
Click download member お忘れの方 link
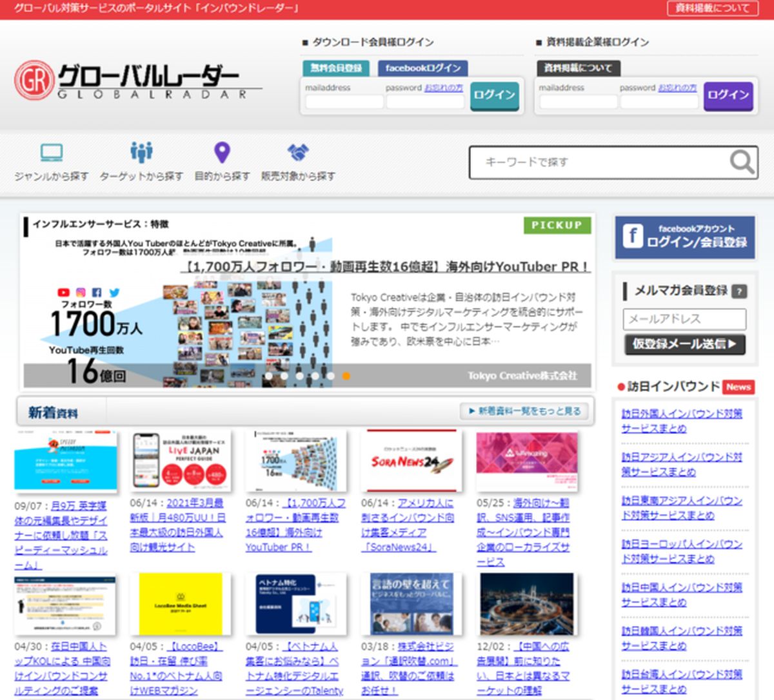tap(444, 88)
